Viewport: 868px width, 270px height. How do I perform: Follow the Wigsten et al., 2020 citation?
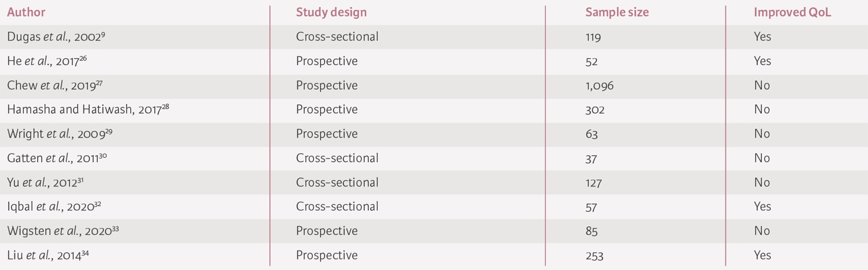click(63, 231)
